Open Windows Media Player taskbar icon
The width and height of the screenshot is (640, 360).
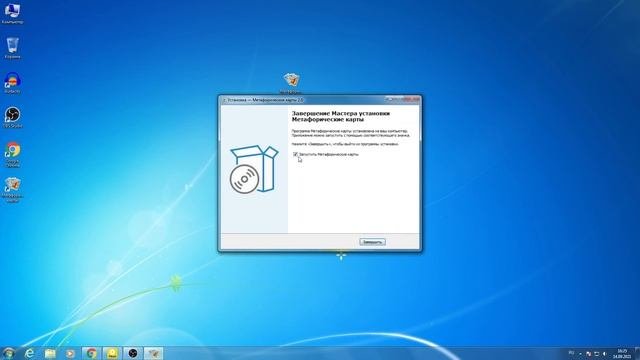pos(70,353)
